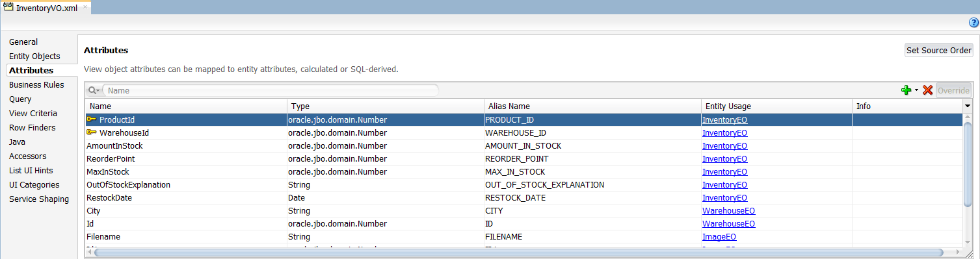Click the RESTOCK_DATE alias cell
980x259 pixels.
[x=592, y=197]
